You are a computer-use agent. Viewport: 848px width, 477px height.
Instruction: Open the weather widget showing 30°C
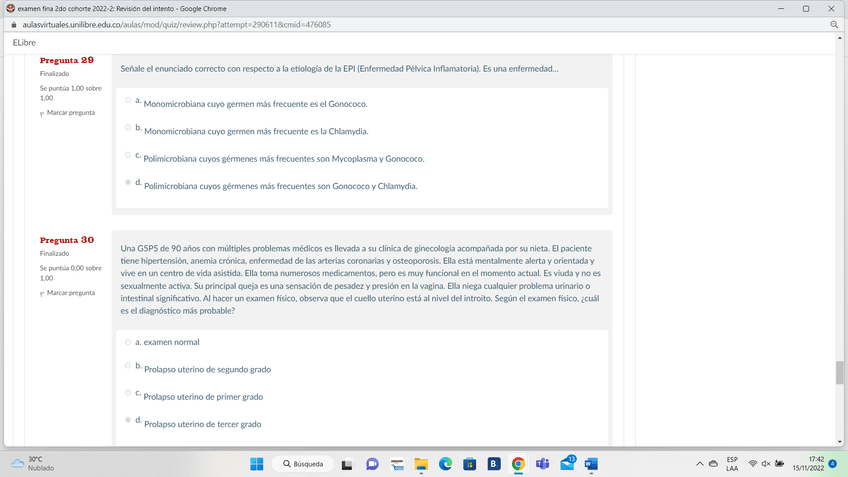[x=32, y=464]
